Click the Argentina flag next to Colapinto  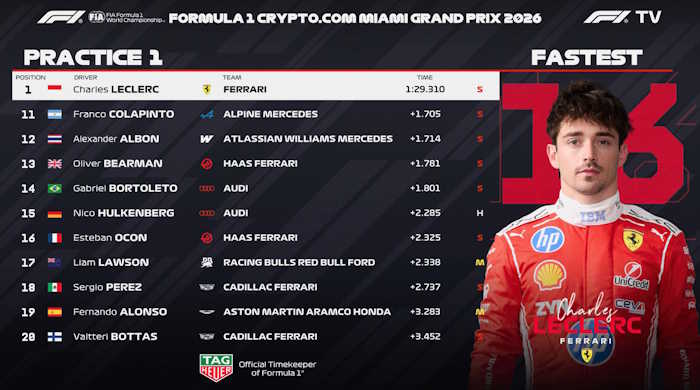55,114
